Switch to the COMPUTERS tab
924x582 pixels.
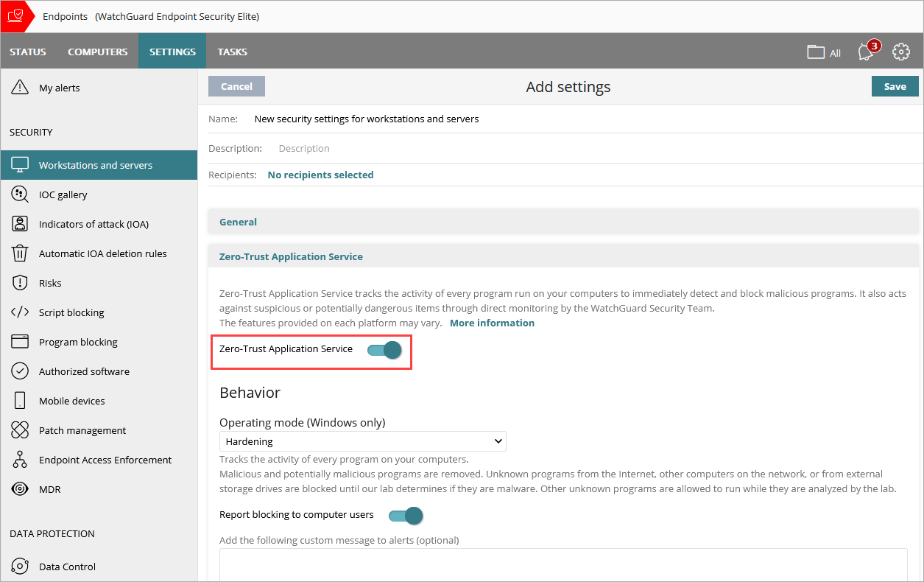click(x=97, y=52)
